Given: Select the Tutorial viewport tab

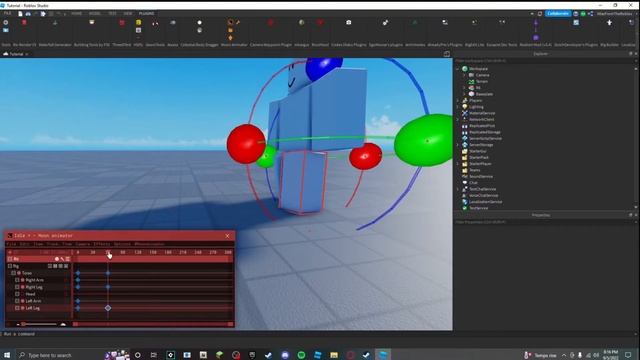Looking at the screenshot, I should click(16, 54).
